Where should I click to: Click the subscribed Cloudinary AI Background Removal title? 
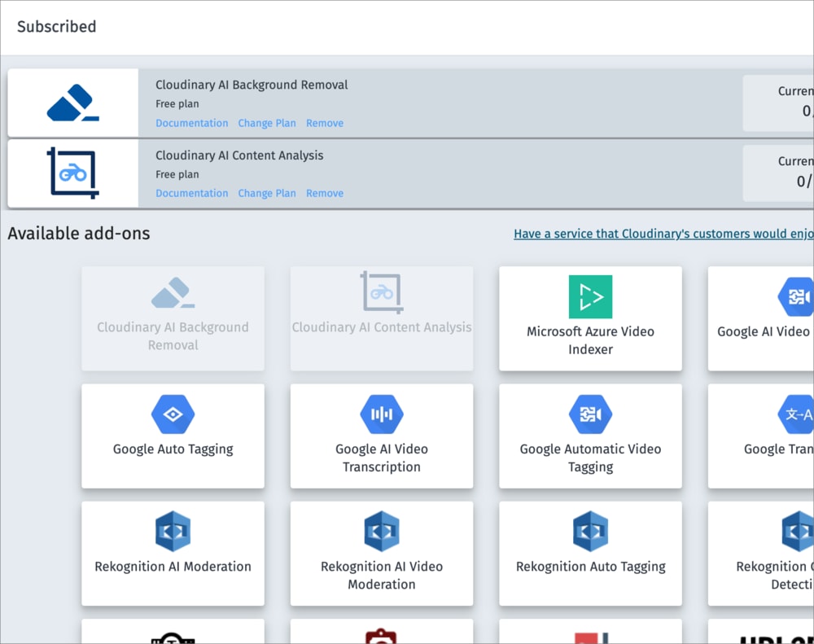click(x=252, y=85)
